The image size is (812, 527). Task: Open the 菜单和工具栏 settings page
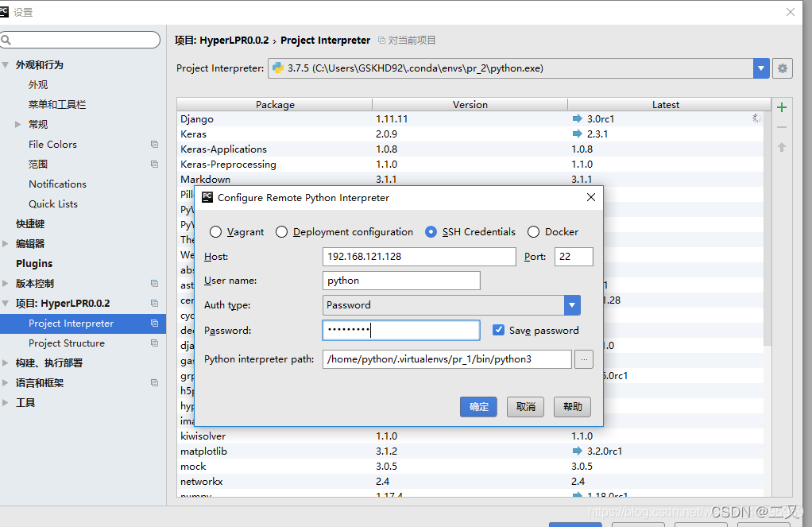pos(57,104)
